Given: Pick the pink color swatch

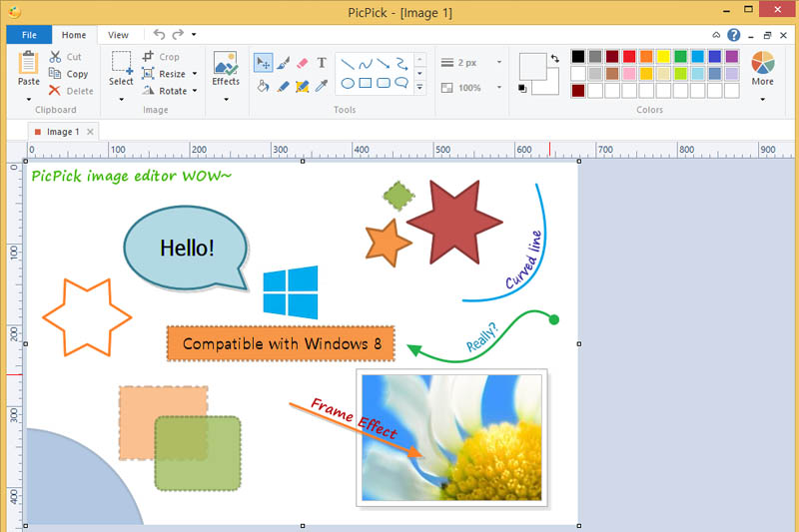Looking at the screenshot, I should coord(629,74).
